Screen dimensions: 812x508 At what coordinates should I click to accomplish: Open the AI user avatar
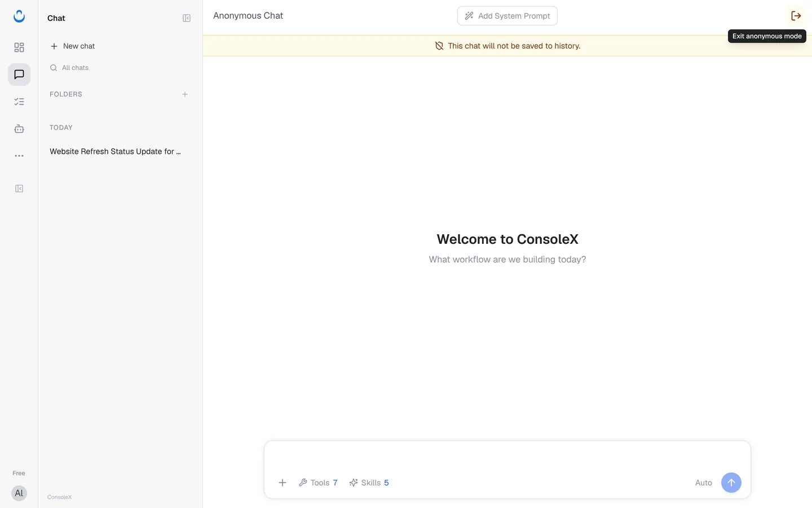tap(19, 493)
